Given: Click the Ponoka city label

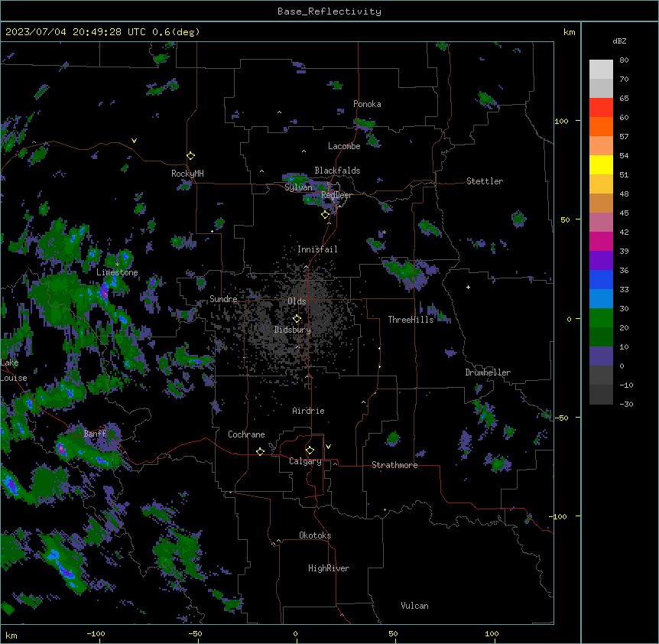Looking at the screenshot, I should click(367, 104).
